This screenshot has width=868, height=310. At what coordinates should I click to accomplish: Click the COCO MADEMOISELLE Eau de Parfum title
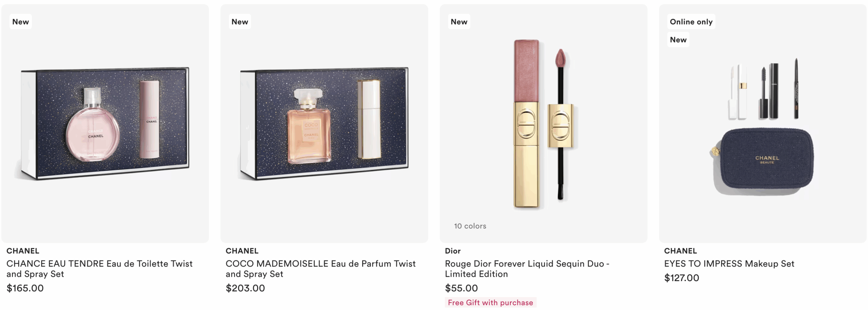(x=320, y=269)
